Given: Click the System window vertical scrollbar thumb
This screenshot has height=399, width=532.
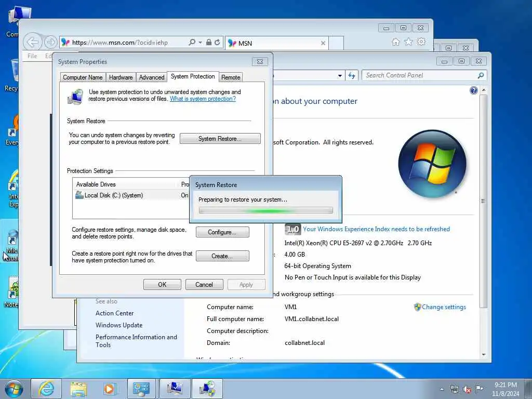Looking at the screenshot, I should [484, 201].
